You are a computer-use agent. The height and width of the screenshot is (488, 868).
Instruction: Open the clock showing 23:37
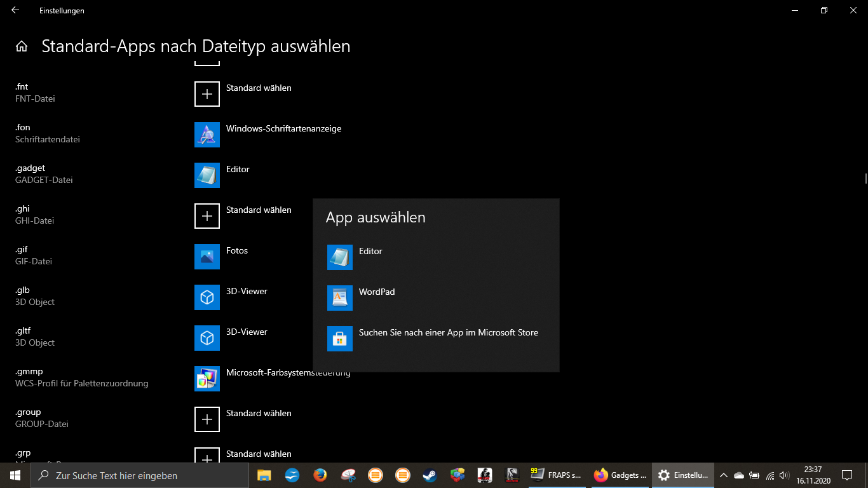point(813,475)
